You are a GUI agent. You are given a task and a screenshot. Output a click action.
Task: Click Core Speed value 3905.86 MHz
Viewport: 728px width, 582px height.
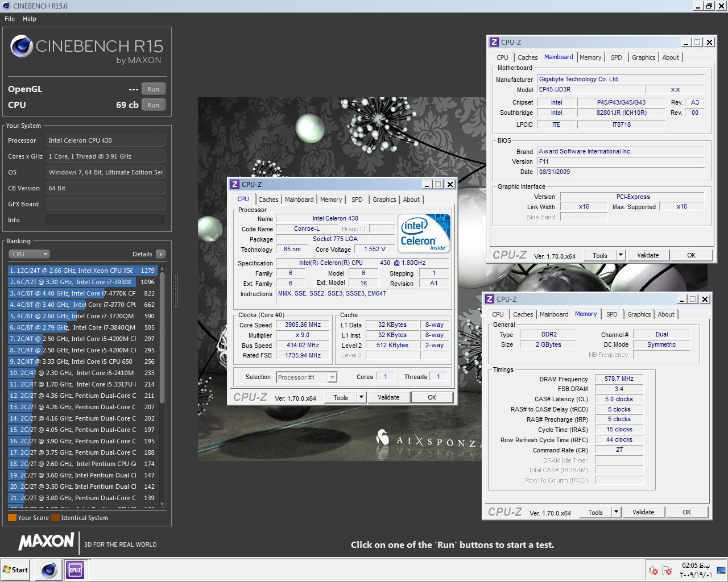(303, 325)
